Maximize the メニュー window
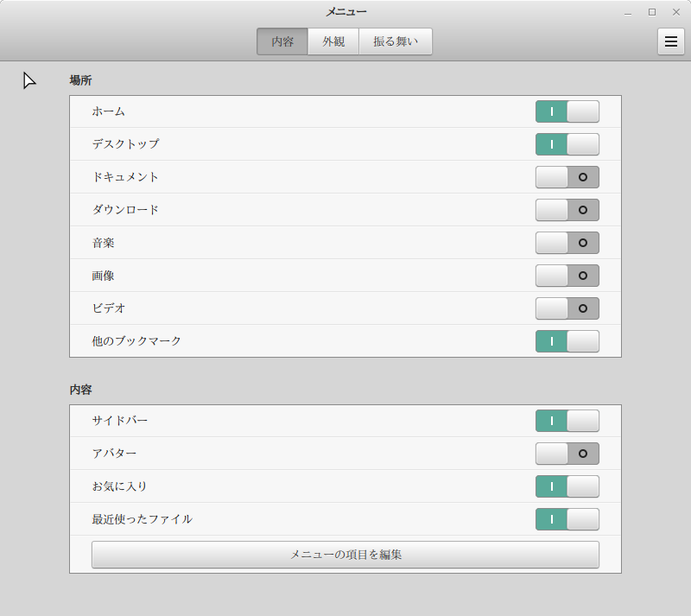Screen dimensions: 691x616 (x=652, y=12)
